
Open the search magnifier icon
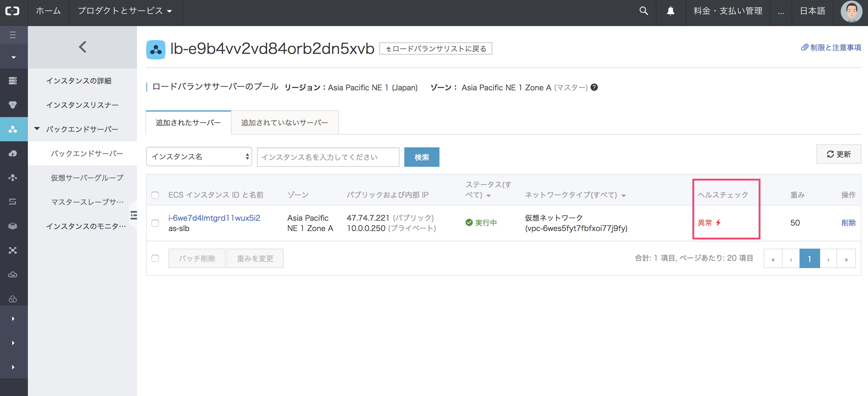tap(644, 11)
